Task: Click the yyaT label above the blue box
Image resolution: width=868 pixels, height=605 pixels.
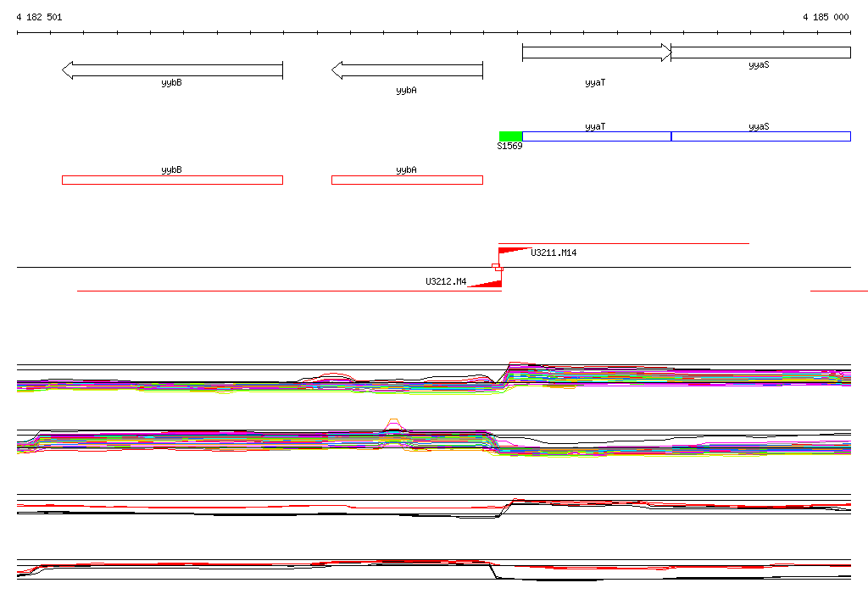Action: coord(595,127)
